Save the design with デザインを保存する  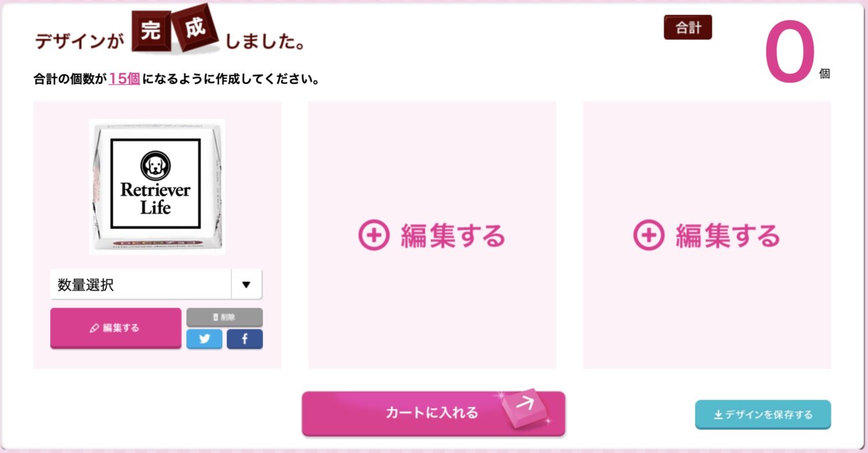tap(763, 414)
